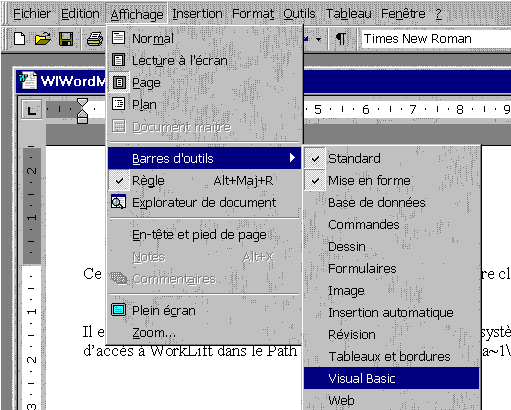
Task: Click the indent marker on ruler
Action: click(x=82, y=110)
